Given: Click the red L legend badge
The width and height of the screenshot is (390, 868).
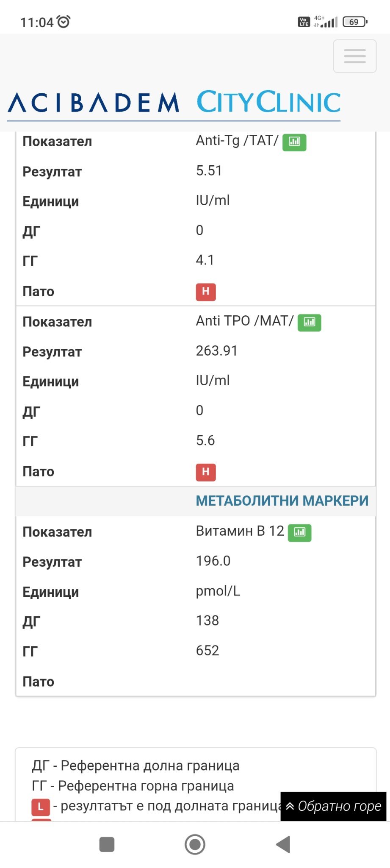Looking at the screenshot, I should (x=41, y=807).
